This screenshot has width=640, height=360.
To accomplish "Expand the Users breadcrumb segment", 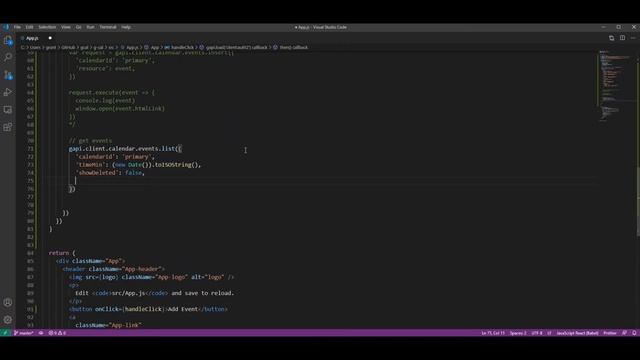I will [35, 47].
